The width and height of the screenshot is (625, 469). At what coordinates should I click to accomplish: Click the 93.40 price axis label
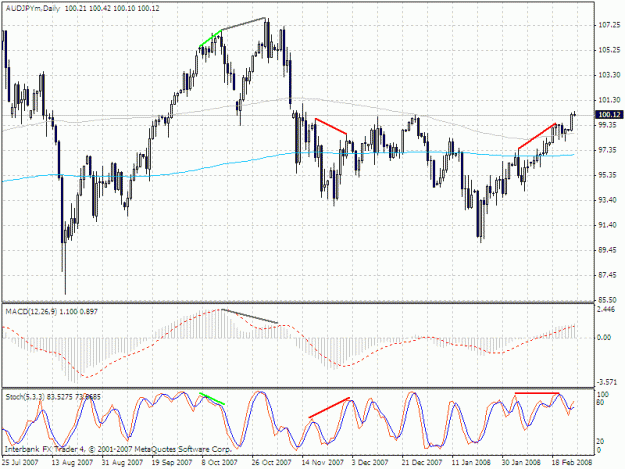(608, 200)
